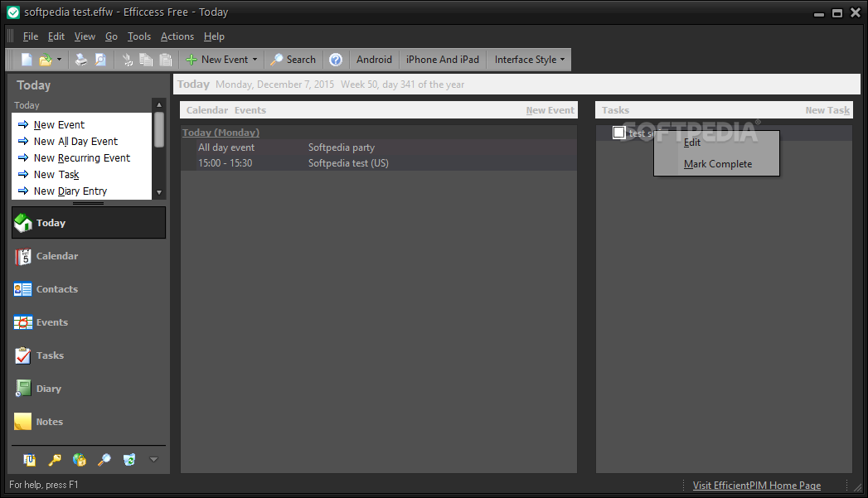The image size is (868, 498).
Task: Expand the New Event dropdown arrow
Action: [255, 60]
